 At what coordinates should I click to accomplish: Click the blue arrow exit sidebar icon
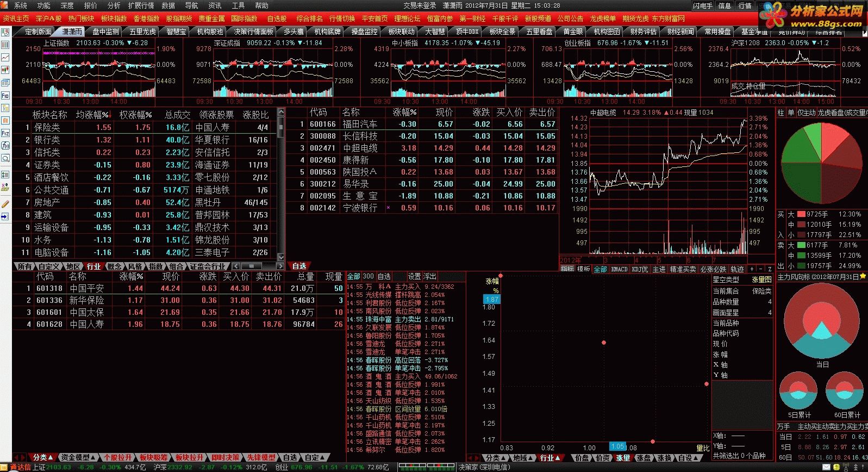click(x=5, y=216)
